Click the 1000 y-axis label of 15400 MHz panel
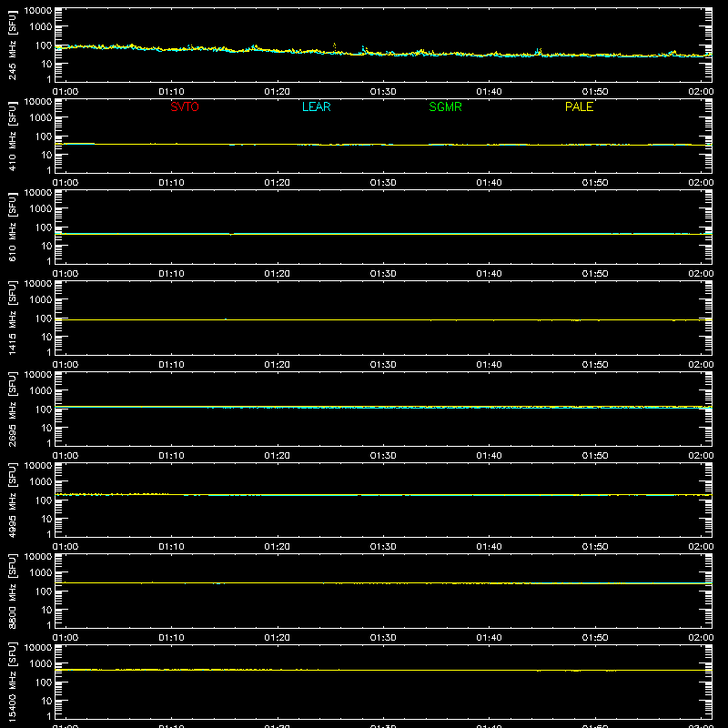The width and height of the screenshot is (728, 728). pyautogui.click(x=41, y=663)
